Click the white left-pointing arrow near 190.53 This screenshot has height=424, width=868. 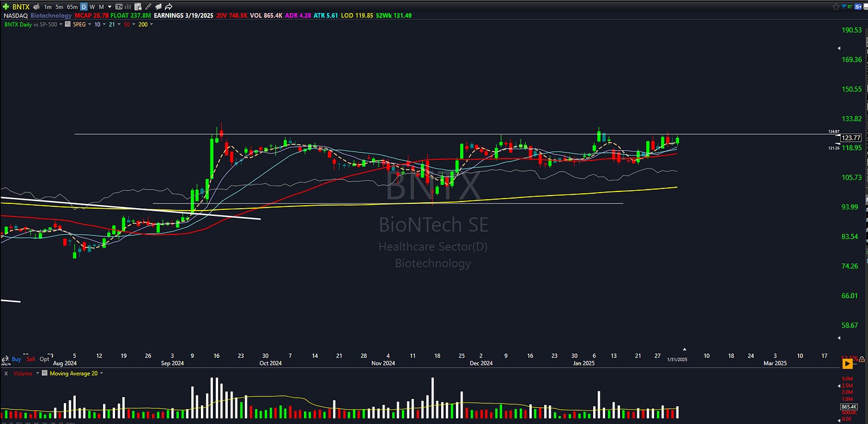pos(839,48)
